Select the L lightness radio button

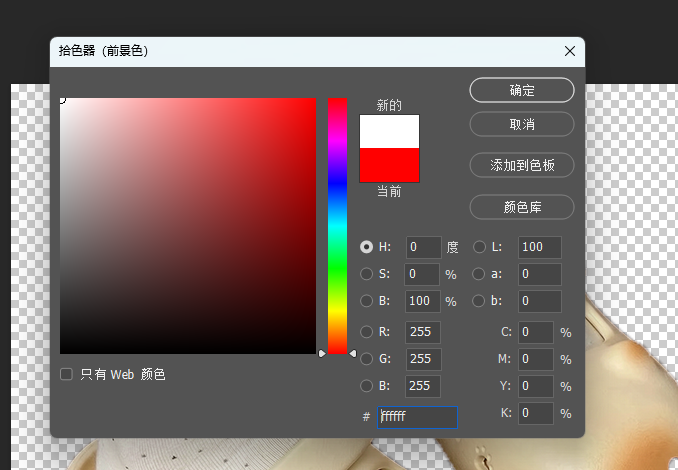(x=479, y=247)
